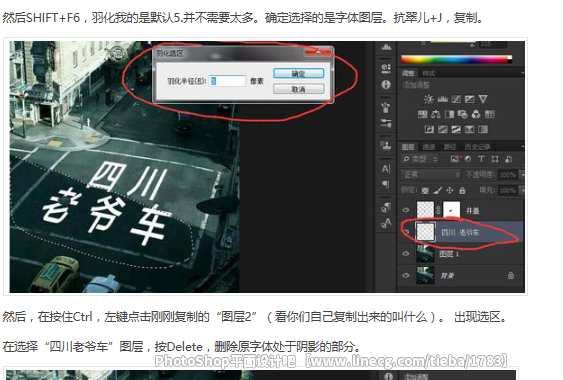This screenshot has width=563, height=380.
Task: Switch to the 调整 tab
Action: (408, 73)
